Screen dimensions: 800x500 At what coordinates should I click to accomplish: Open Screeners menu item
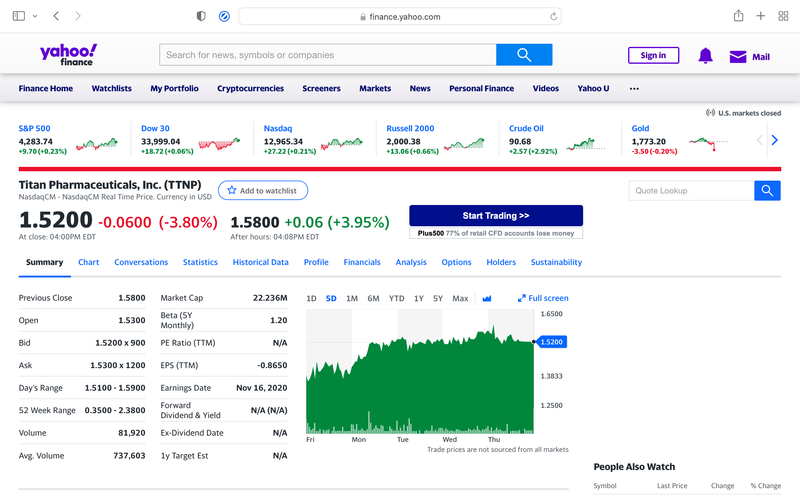coord(321,88)
